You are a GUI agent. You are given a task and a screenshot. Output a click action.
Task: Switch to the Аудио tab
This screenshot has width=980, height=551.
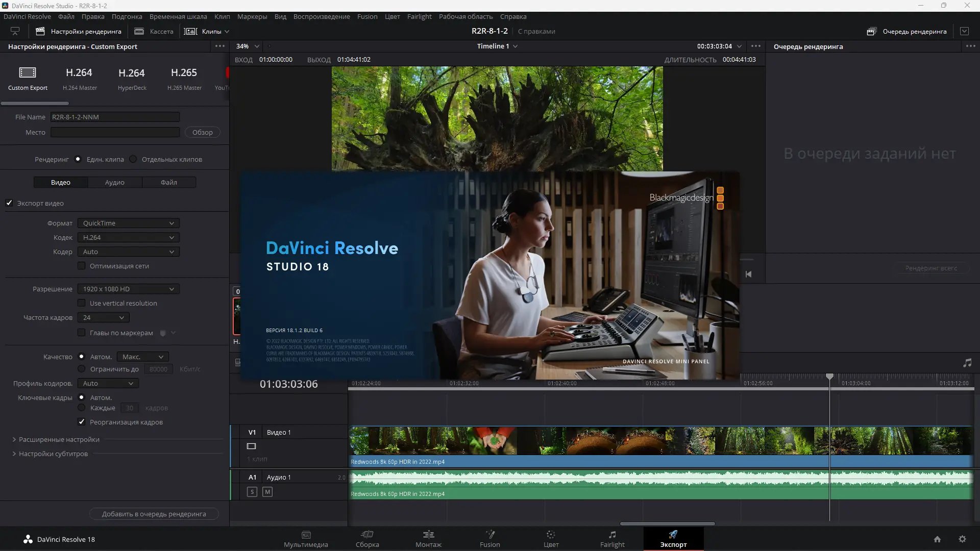click(115, 182)
